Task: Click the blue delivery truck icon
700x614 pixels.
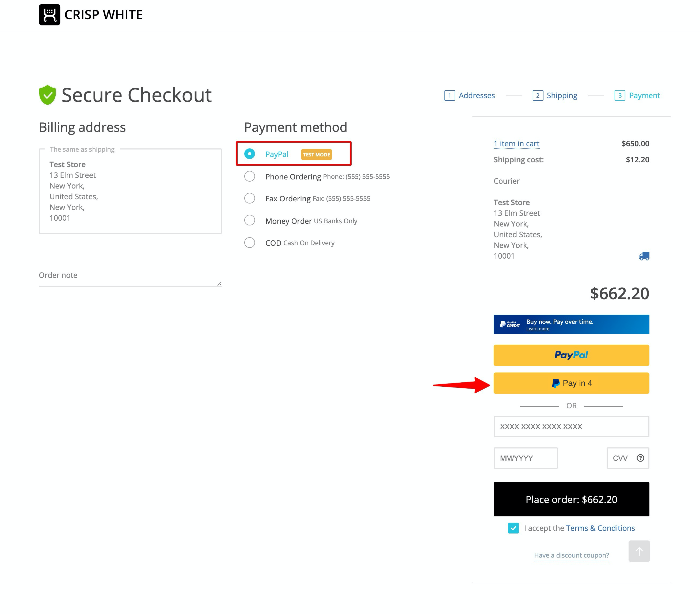Action: pos(644,256)
